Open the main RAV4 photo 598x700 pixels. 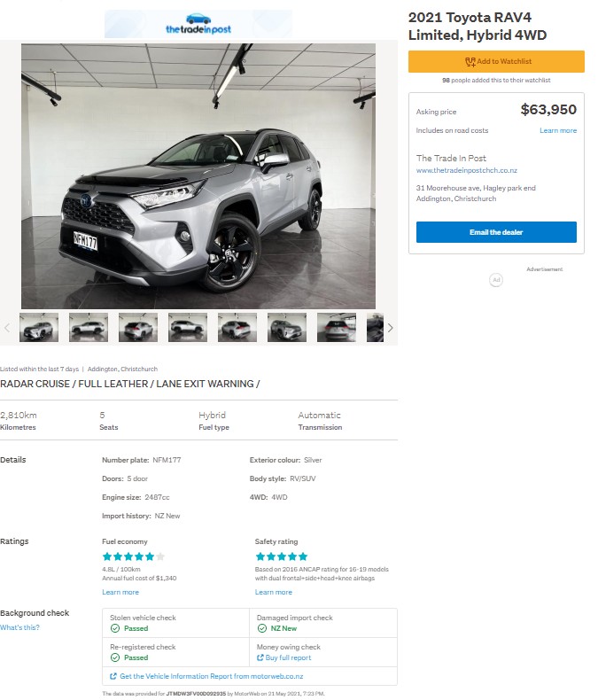coord(198,175)
